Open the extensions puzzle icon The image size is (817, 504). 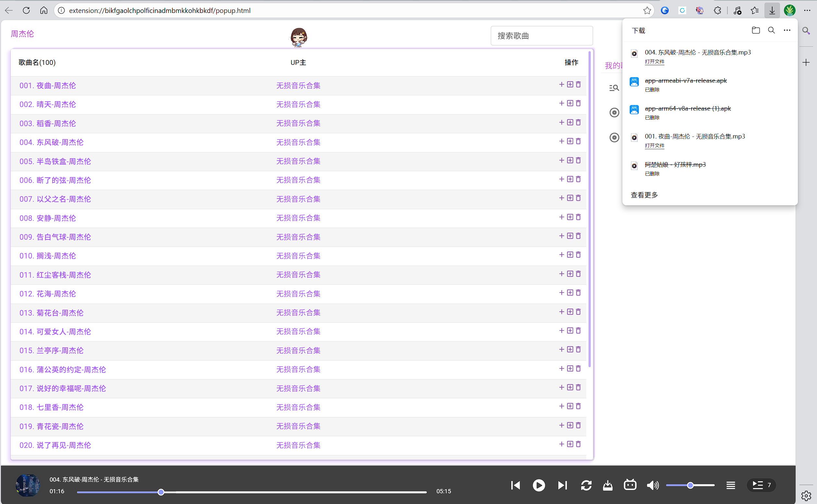point(717,10)
